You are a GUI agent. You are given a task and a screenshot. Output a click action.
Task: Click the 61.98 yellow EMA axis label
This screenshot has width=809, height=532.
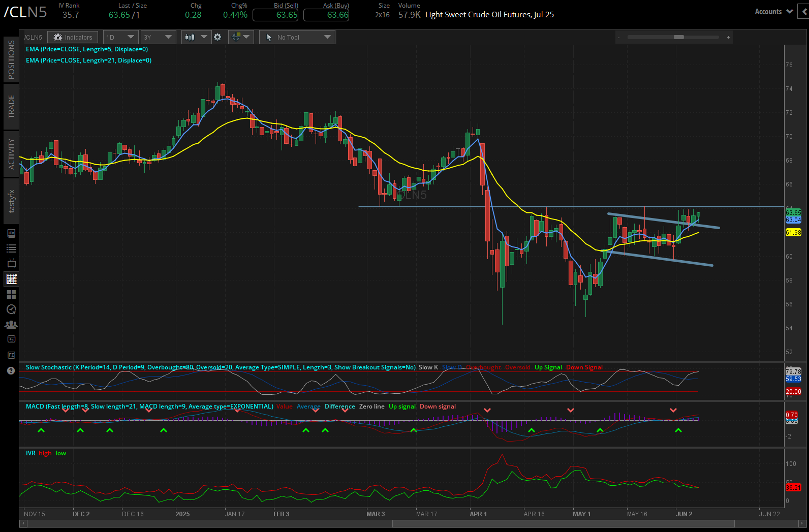793,232
